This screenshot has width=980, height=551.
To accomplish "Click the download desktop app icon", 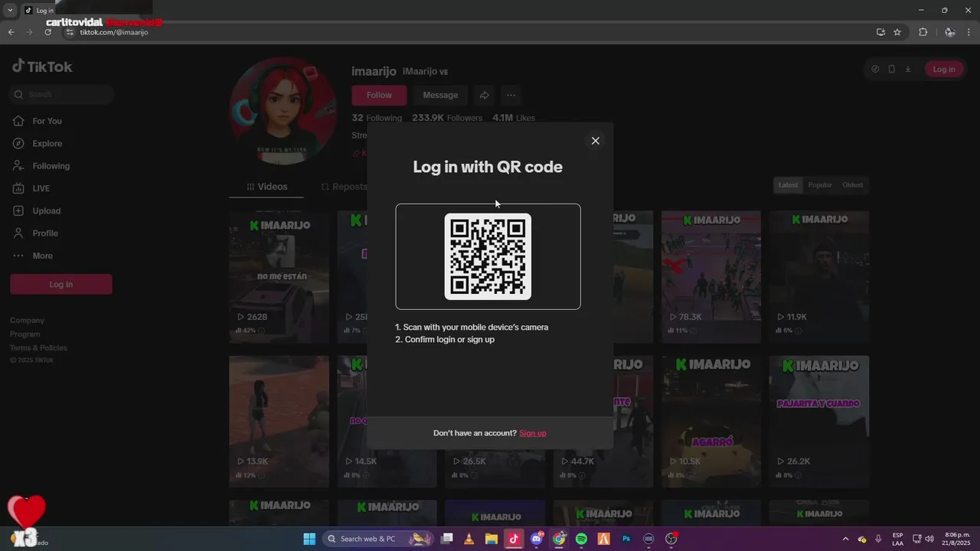I will (908, 69).
